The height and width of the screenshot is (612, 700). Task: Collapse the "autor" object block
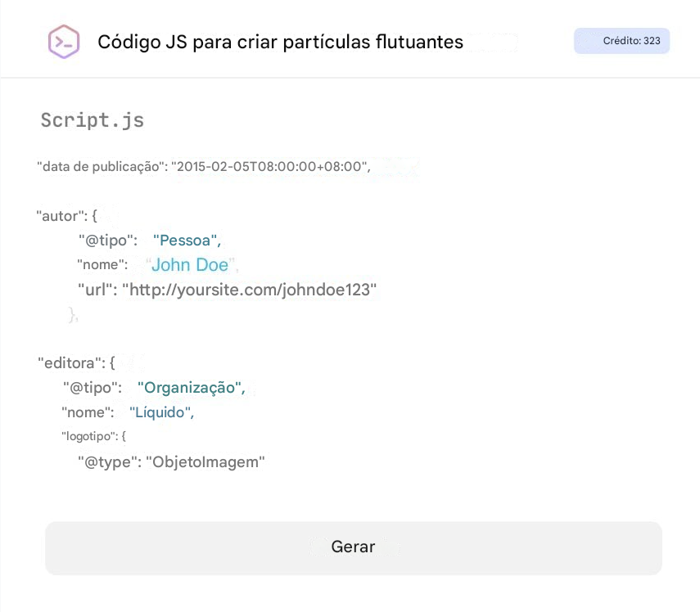click(66, 216)
